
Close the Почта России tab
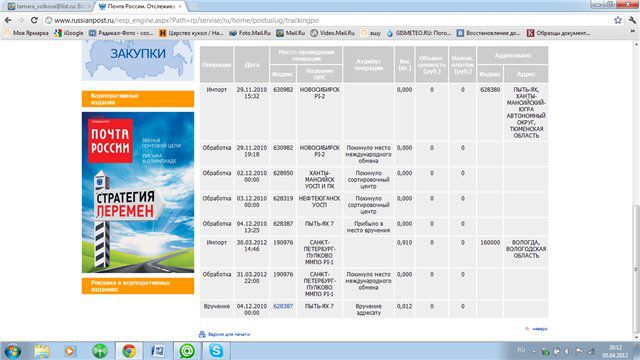click(x=180, y=7)
